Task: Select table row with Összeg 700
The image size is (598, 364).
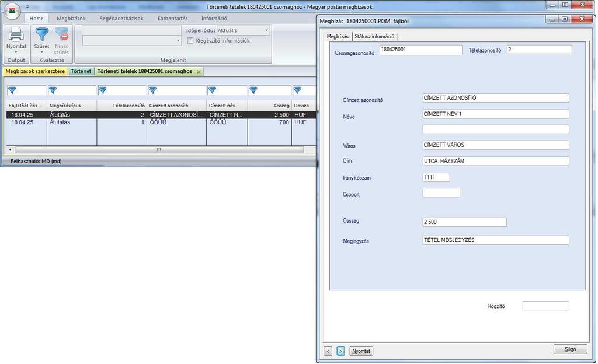Action: click(x=161, y=123)
